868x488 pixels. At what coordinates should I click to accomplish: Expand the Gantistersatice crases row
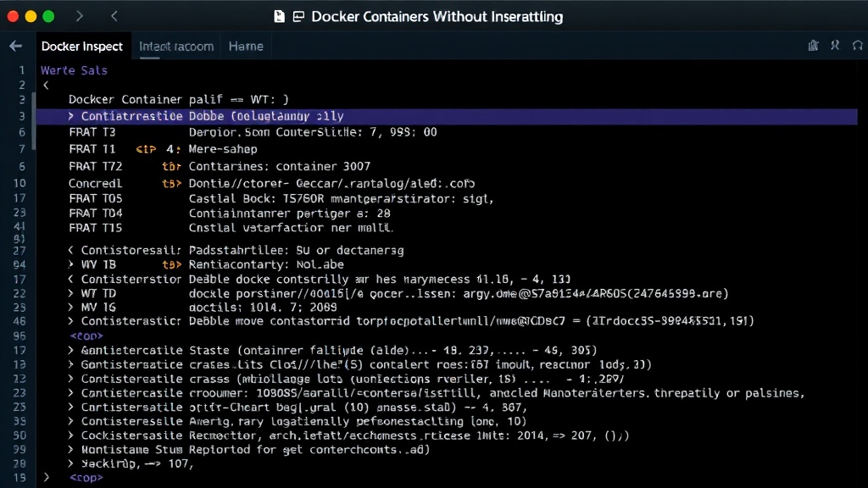tap(71, 364)
